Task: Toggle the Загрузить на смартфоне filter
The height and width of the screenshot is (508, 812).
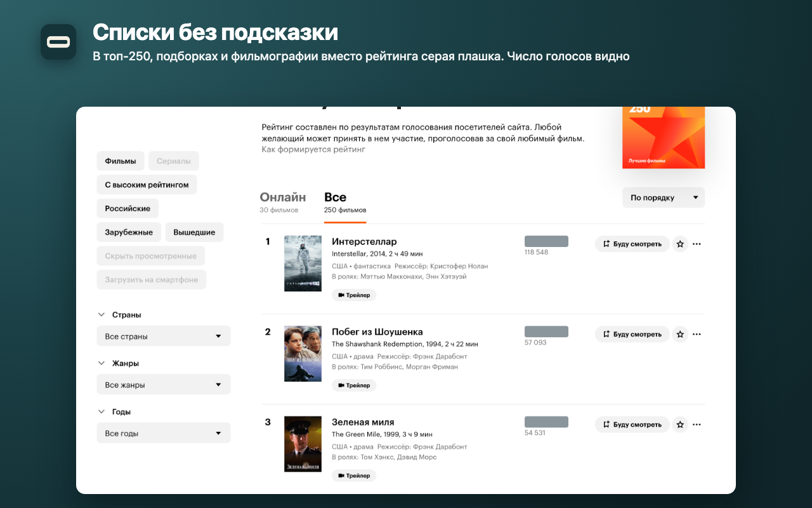Action: (152, 279)
